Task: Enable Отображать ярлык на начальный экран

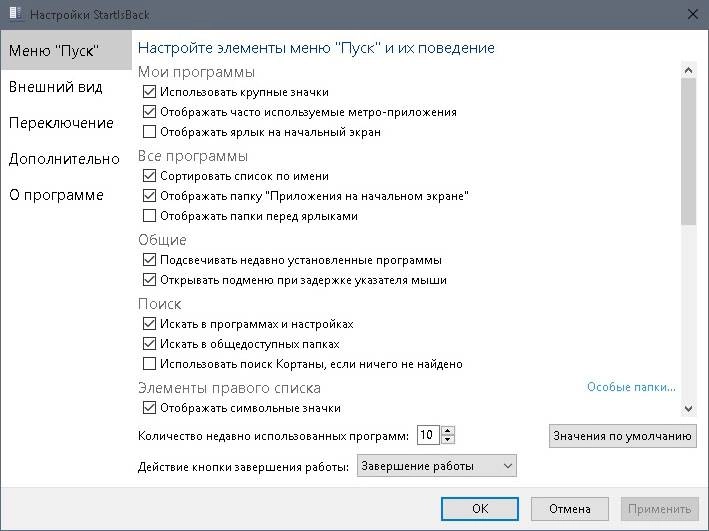Action: coord(149,132)
